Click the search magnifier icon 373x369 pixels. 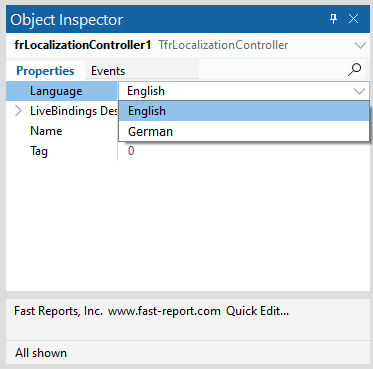pos(354,70)
